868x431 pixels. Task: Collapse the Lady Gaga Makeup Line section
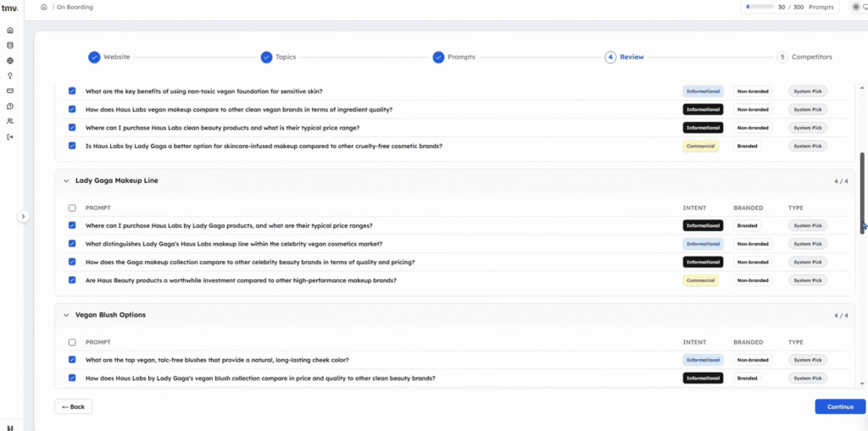point(66,180)
